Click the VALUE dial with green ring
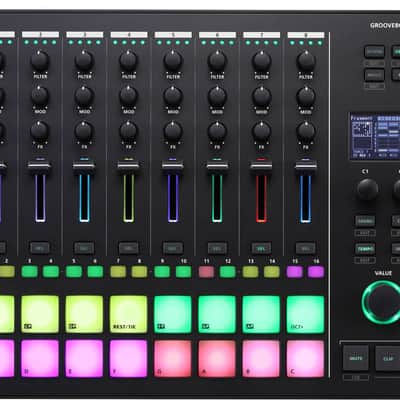Screen dimensions: 400x400 point(383,302)
